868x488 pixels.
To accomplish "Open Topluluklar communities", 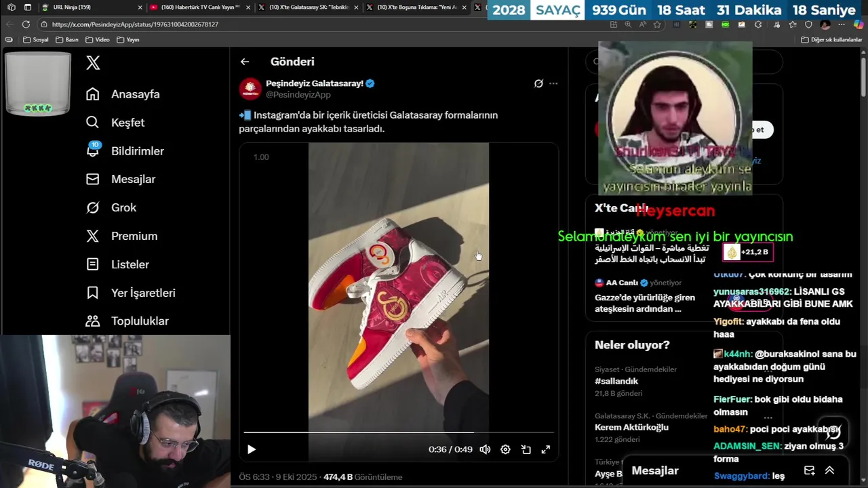I will pyautogui.click(x=127, y=321).
